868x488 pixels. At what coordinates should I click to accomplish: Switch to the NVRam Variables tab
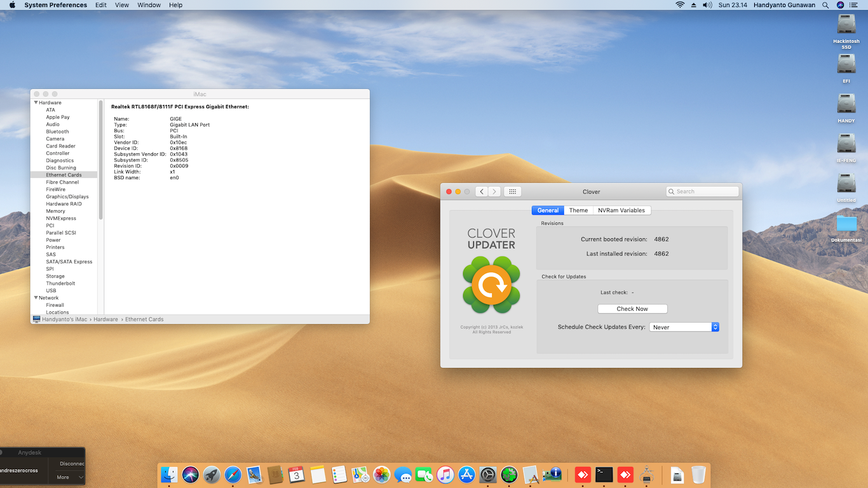[x=621, y=210]
